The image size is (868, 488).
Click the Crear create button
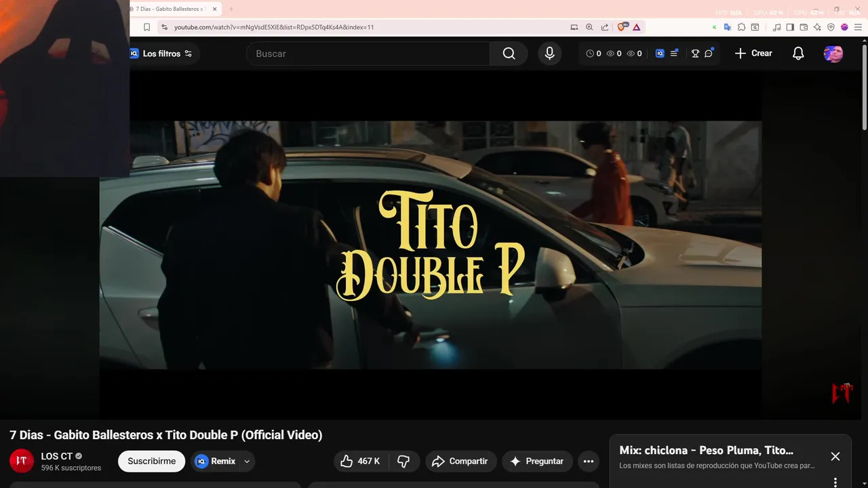pos(753,54)
